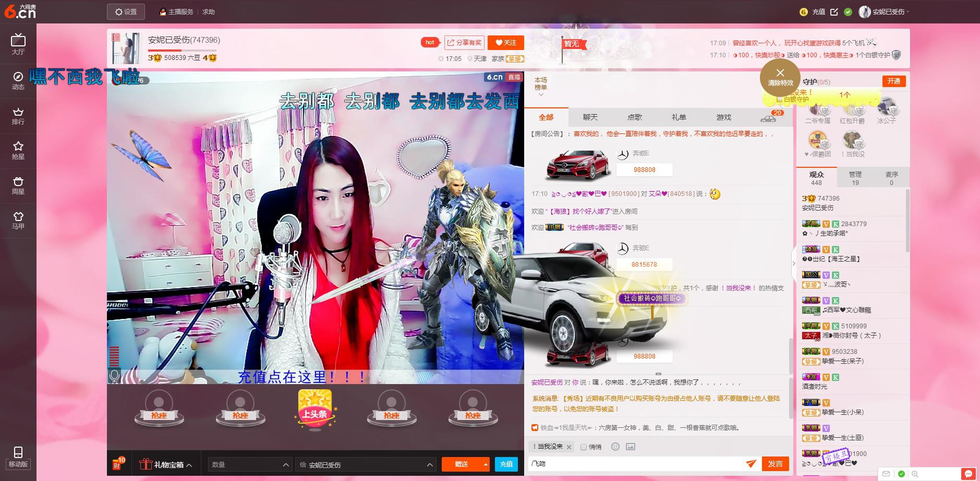Open the anchor's profile thumbnail

(x=126, y=48)
